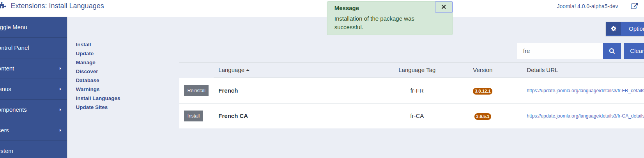
Task: Dismiss the success message with the X
Action: pos(444,7)
